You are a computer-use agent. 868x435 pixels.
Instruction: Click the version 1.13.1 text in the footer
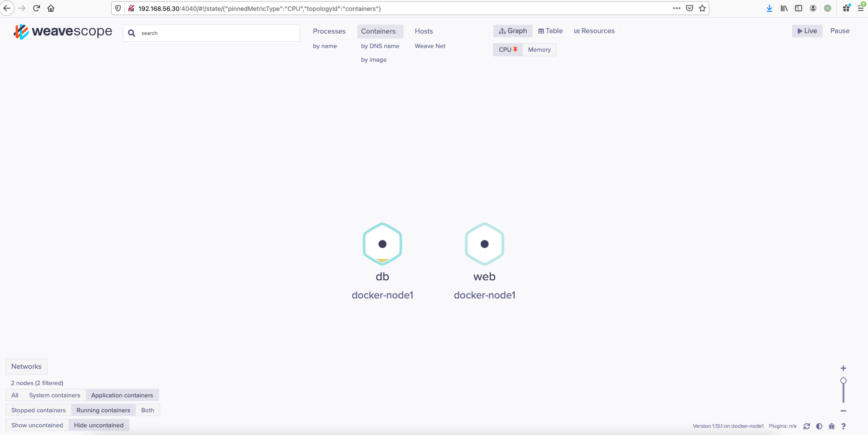pos(728,426)
